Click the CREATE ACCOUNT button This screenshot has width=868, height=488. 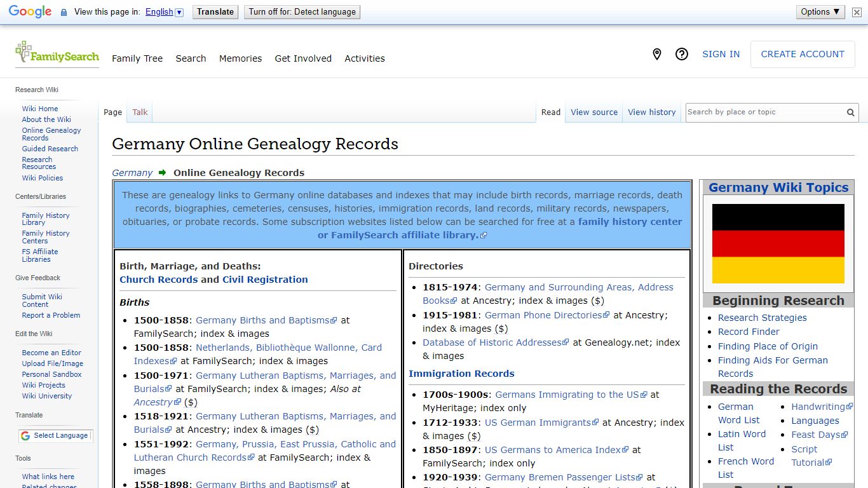tap(803, 55)
